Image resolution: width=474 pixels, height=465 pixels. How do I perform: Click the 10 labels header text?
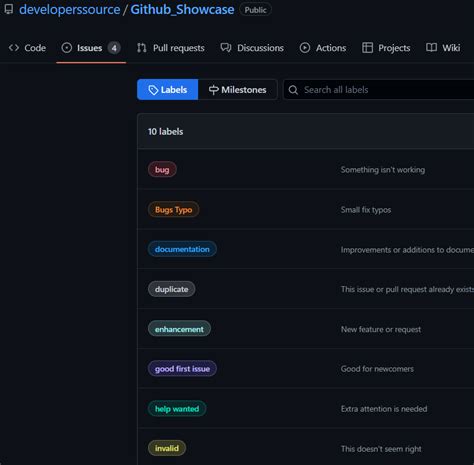(x=165, y=132)
